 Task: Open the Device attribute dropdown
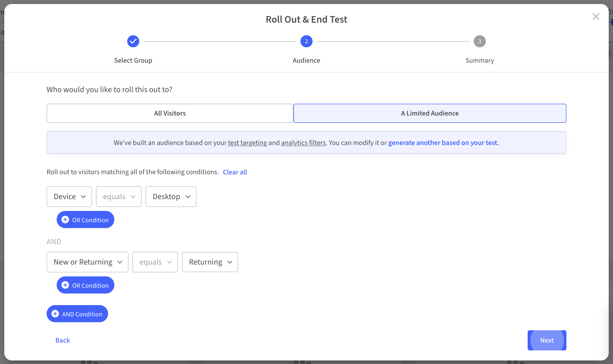[x=69, y=197]
